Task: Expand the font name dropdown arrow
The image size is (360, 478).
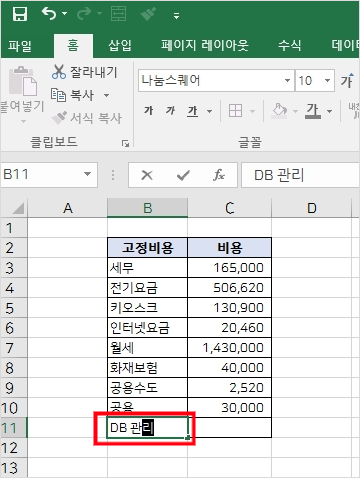Action: 287,80
